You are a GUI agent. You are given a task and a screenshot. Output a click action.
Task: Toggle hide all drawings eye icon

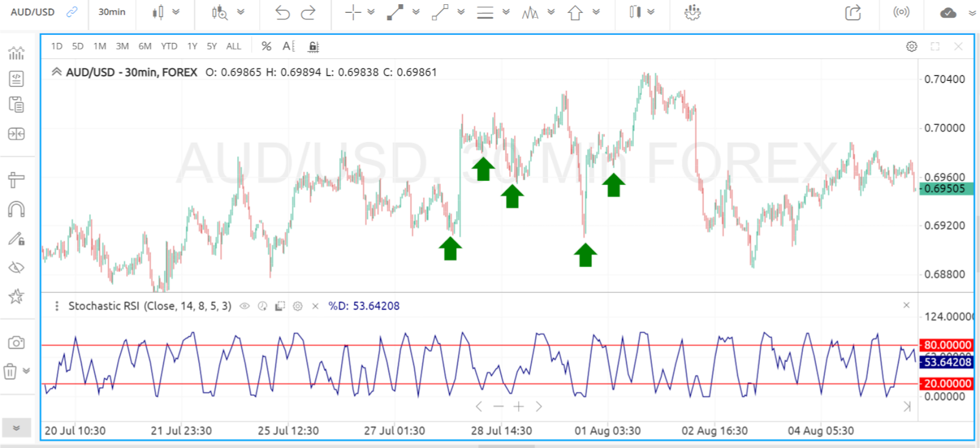pyautogui.click(x=17, y=267)
